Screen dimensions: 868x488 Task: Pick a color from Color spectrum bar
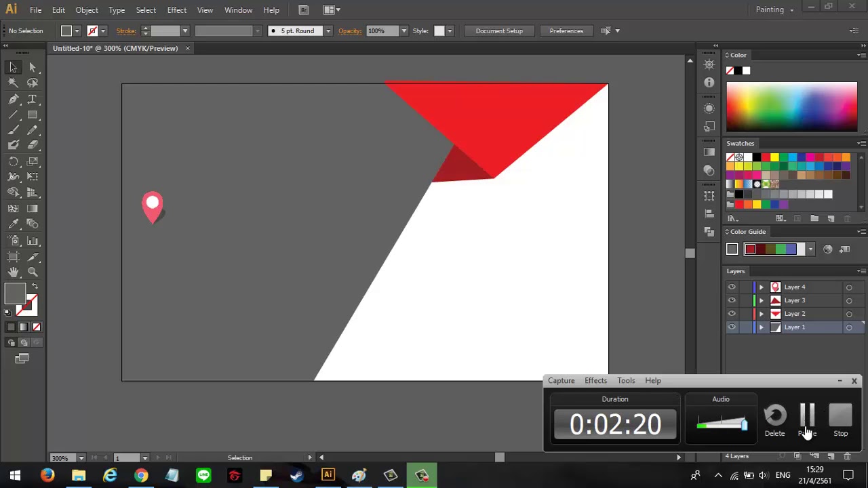pyautogui.click(x=792, y=107)
